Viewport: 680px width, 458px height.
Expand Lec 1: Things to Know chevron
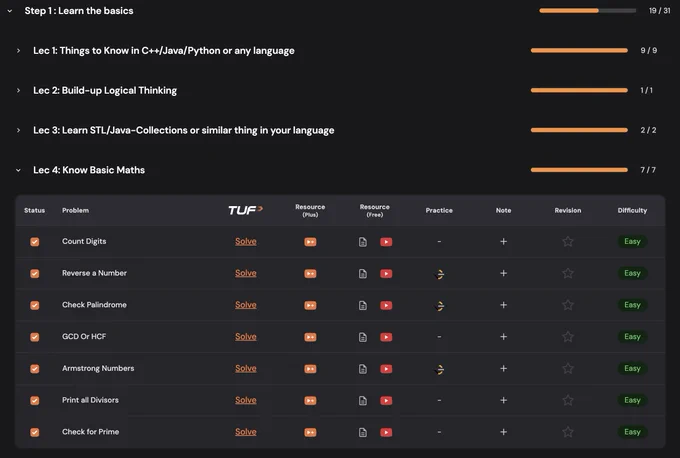18,51
